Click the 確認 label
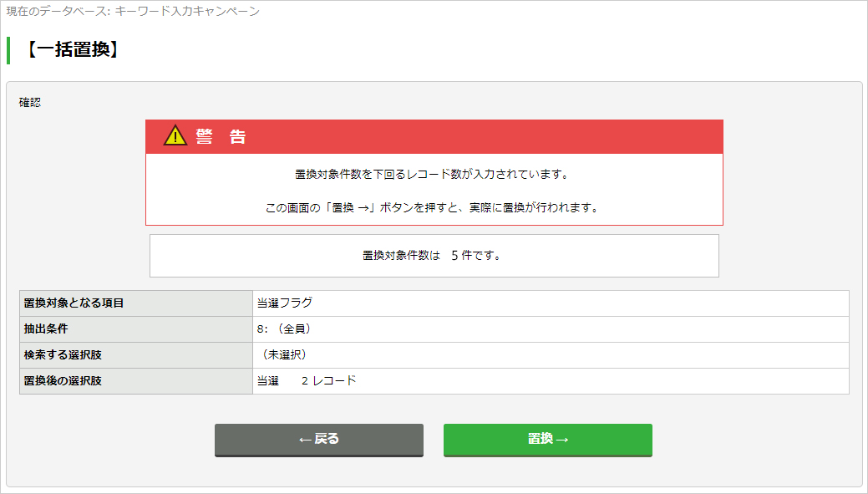868x494 pixels. pos(30,103)
